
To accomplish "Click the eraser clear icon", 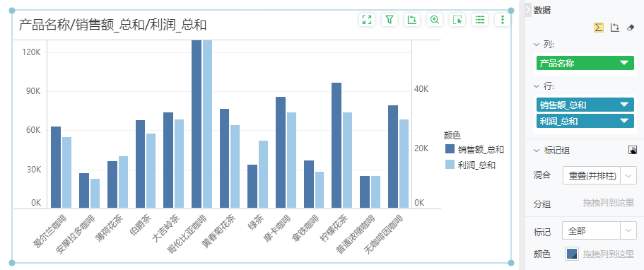I will (x=631, y=28).
